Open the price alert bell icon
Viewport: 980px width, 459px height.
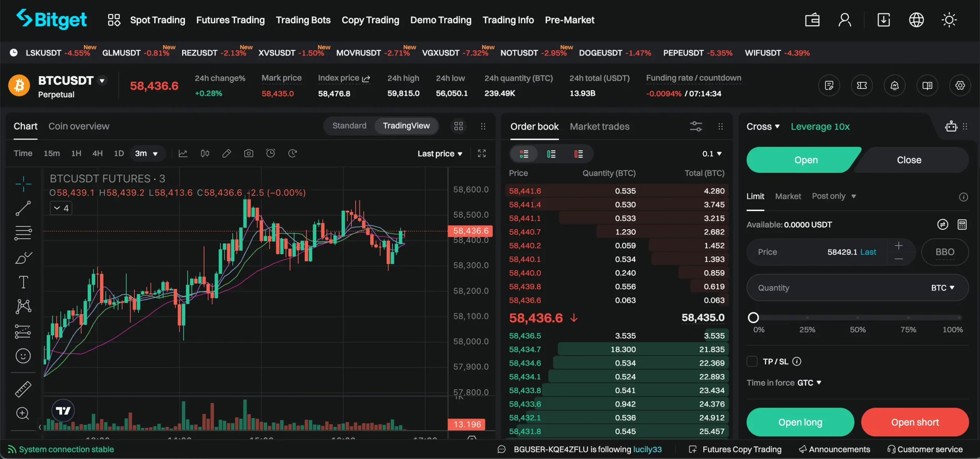click(895, 85)
